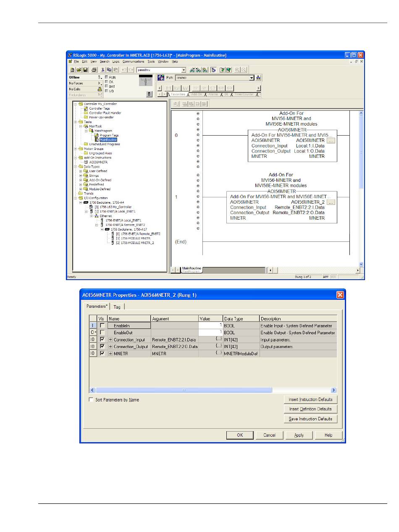Open the Path dropdown list
The image size is (399, 532).
click(252, 78)
